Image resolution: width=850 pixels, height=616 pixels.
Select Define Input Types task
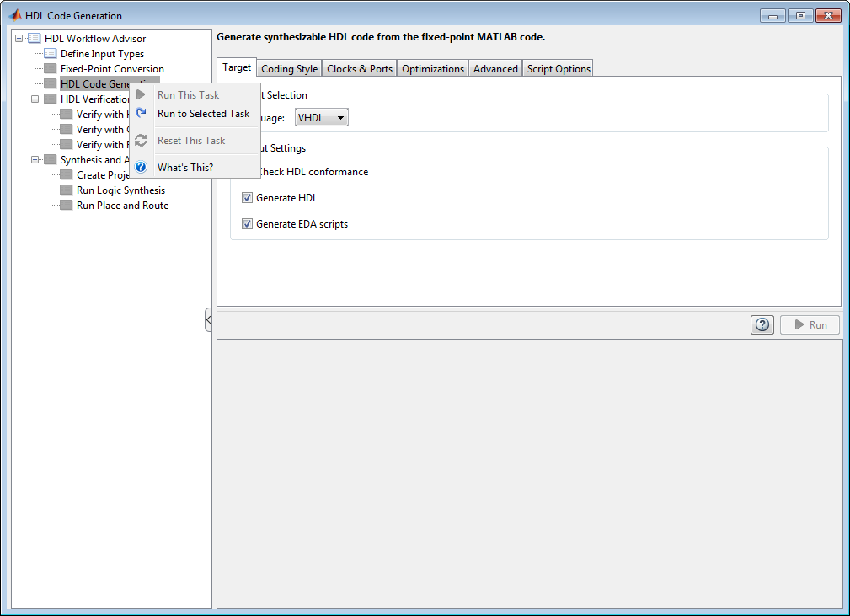click(102, 54)
